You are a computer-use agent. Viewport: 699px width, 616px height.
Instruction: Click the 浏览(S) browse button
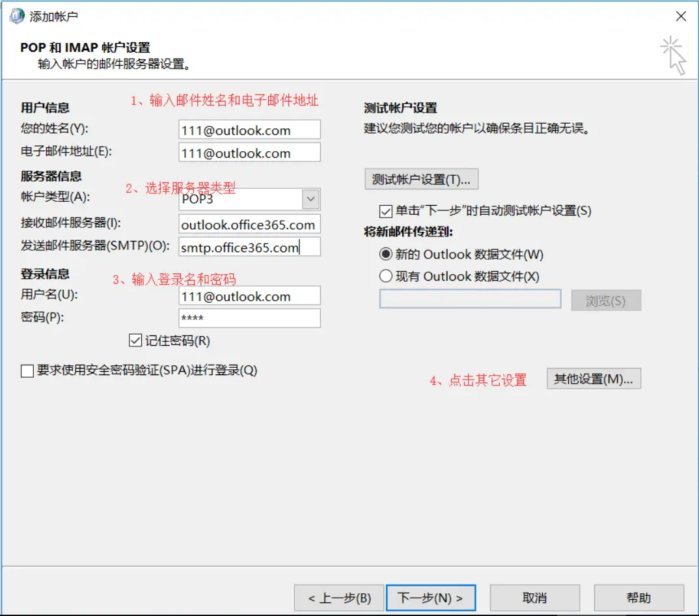point(606,301)
